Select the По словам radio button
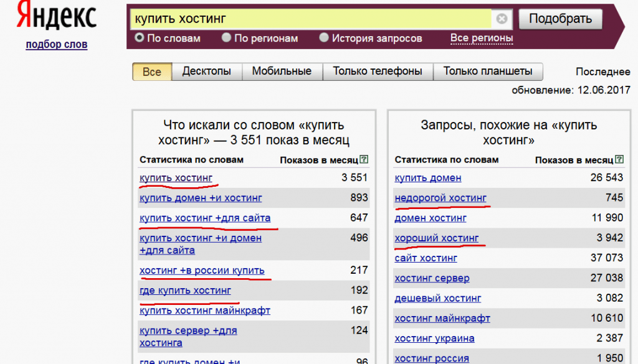 [x=140, y=38]
